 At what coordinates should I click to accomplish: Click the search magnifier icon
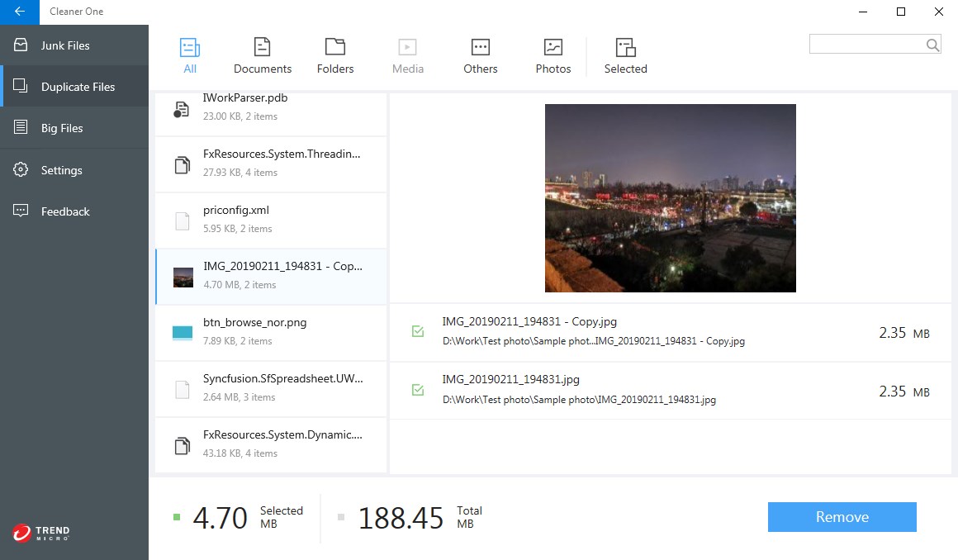tap(932, 45)
